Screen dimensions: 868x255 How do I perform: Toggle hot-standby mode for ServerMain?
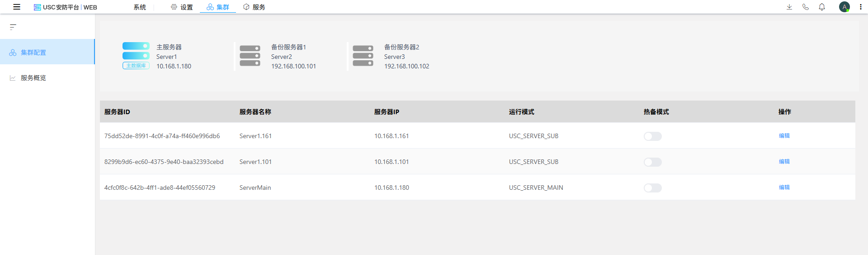click(652, 188)
